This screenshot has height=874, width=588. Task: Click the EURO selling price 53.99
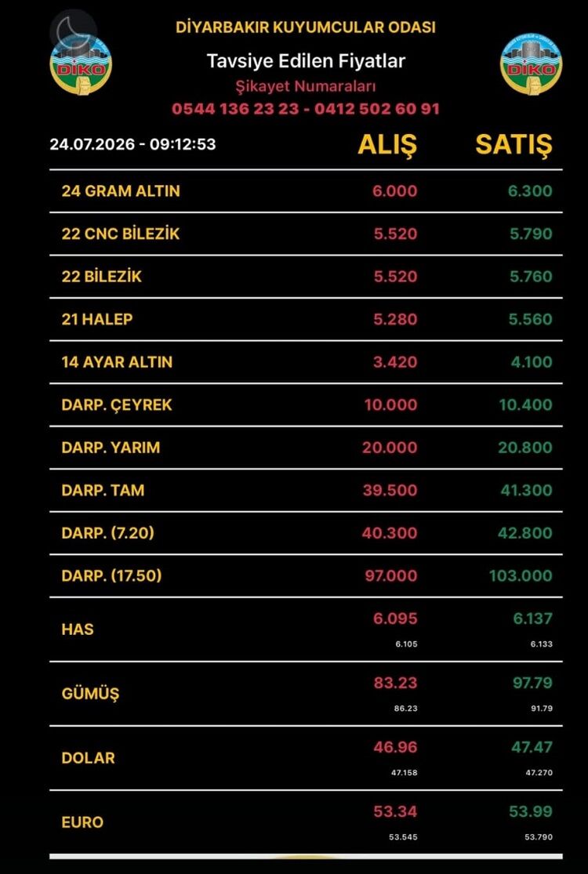click(531, 811)
